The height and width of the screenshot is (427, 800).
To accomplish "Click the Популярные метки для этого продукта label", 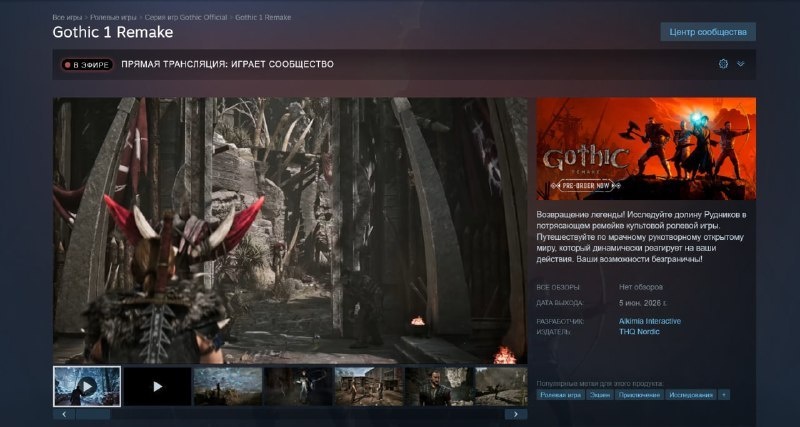I will [599, 383].
